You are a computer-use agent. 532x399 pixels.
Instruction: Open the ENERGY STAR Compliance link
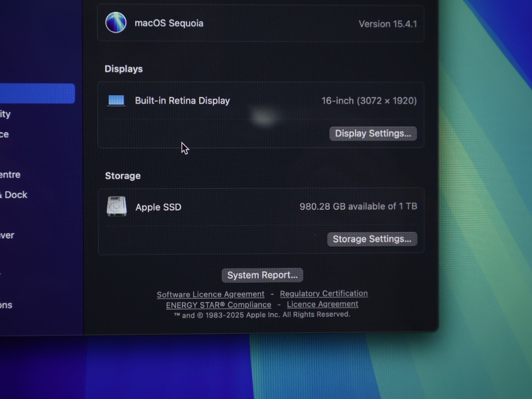pos(218,305)
